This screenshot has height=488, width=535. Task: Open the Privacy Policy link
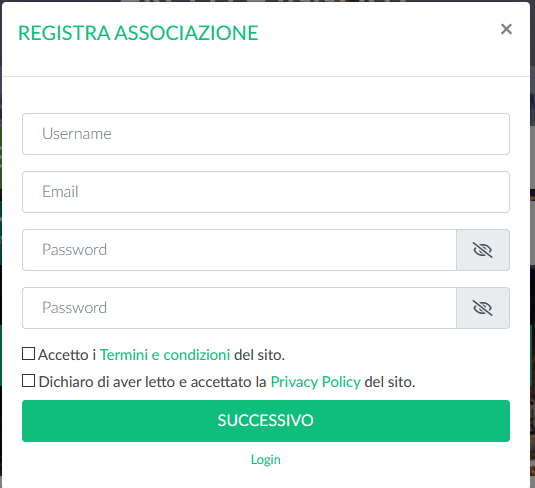coord(316,382)
